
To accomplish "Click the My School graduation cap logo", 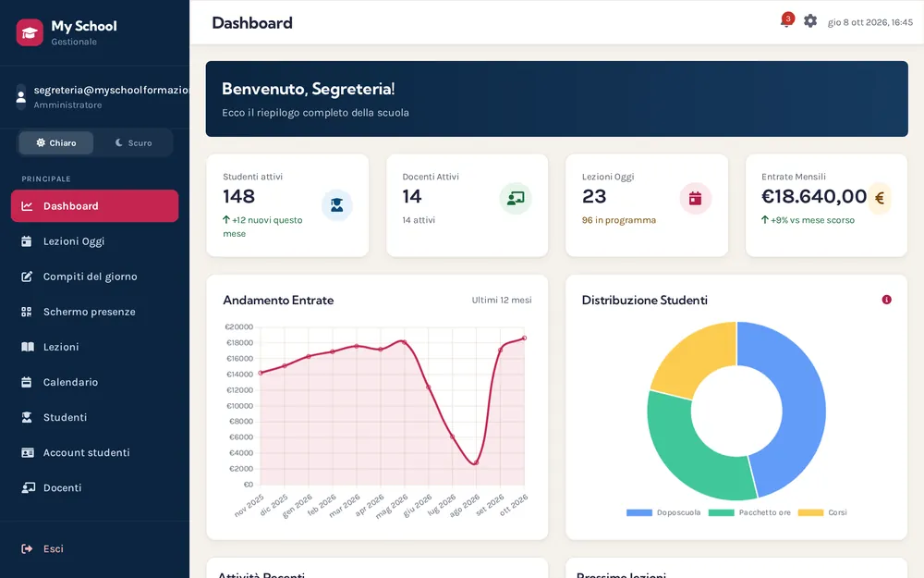I will [x=30, y=32].
